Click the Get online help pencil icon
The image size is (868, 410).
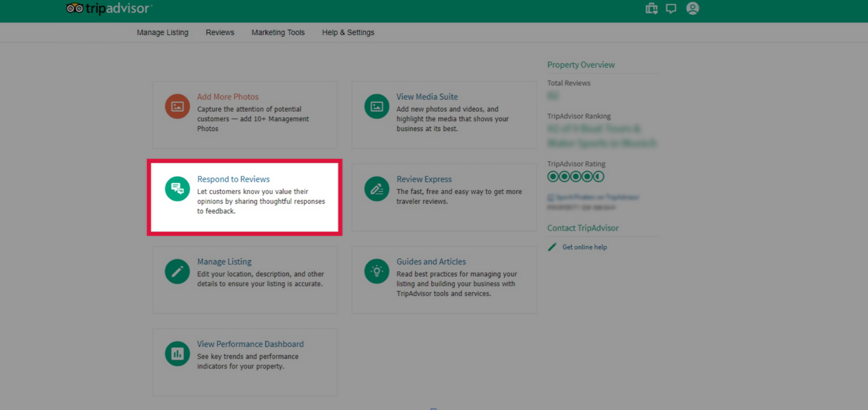point(552,247)
